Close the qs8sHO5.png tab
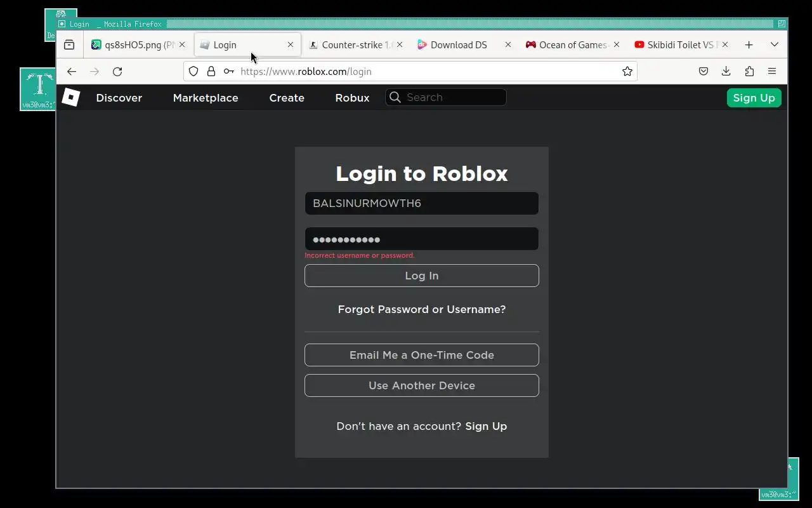This screenshot has width=812, height=508. pyautogui.click(x=182, y=44)
